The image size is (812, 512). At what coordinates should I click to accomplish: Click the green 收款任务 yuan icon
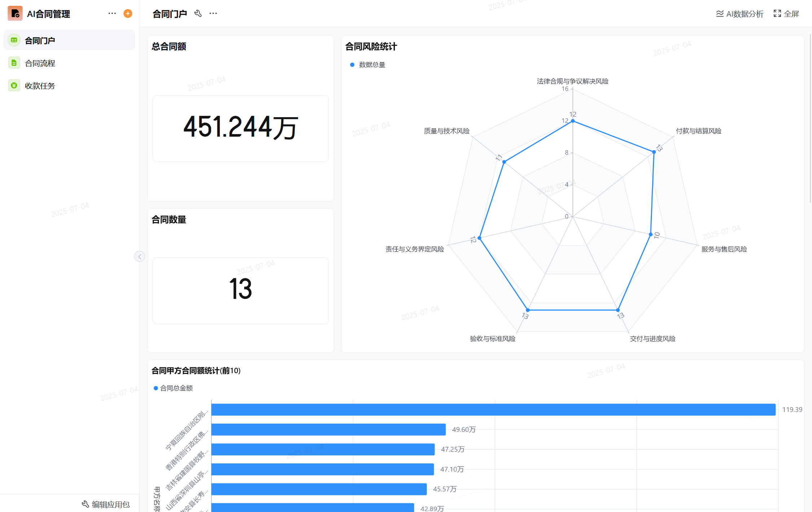pos(14,86)
